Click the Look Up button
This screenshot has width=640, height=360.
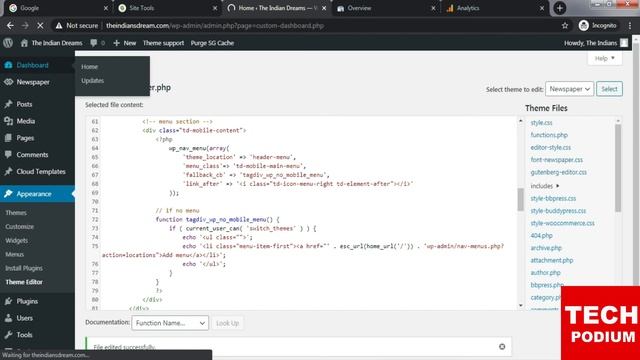[227, 323]
